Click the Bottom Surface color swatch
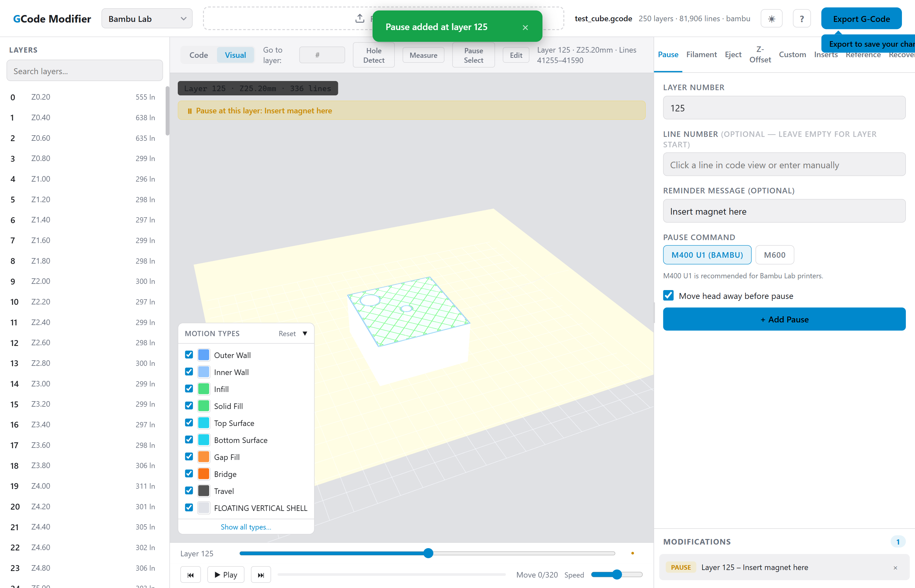The image size is (915, 588). (204, 439)
